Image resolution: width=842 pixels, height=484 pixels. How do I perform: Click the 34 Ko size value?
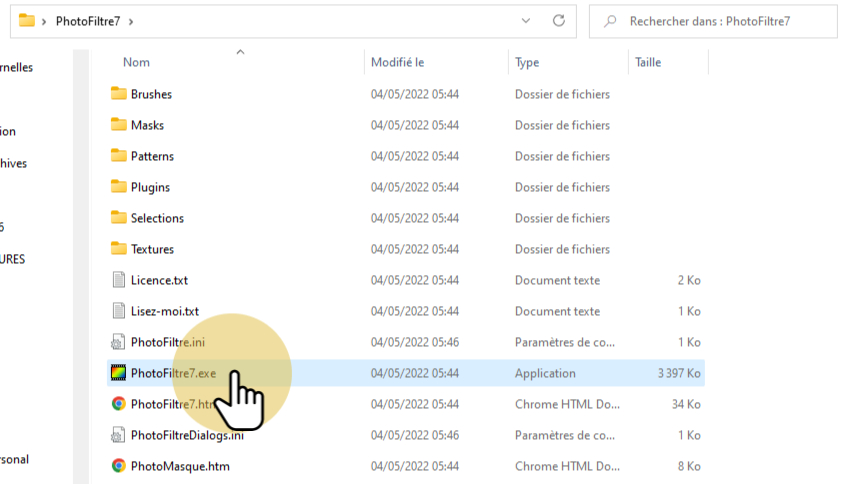[686, 404]
